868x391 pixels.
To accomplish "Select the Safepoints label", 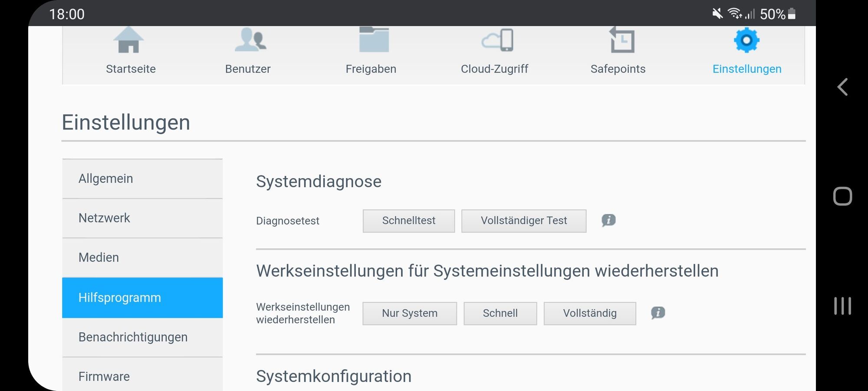I will [x=618, y=69].
